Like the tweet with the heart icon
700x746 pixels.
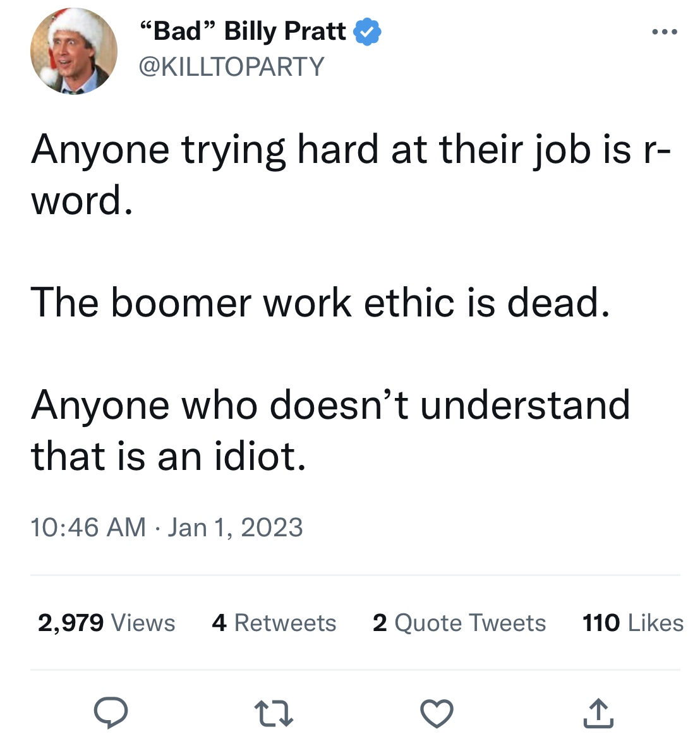click(437, 714)
